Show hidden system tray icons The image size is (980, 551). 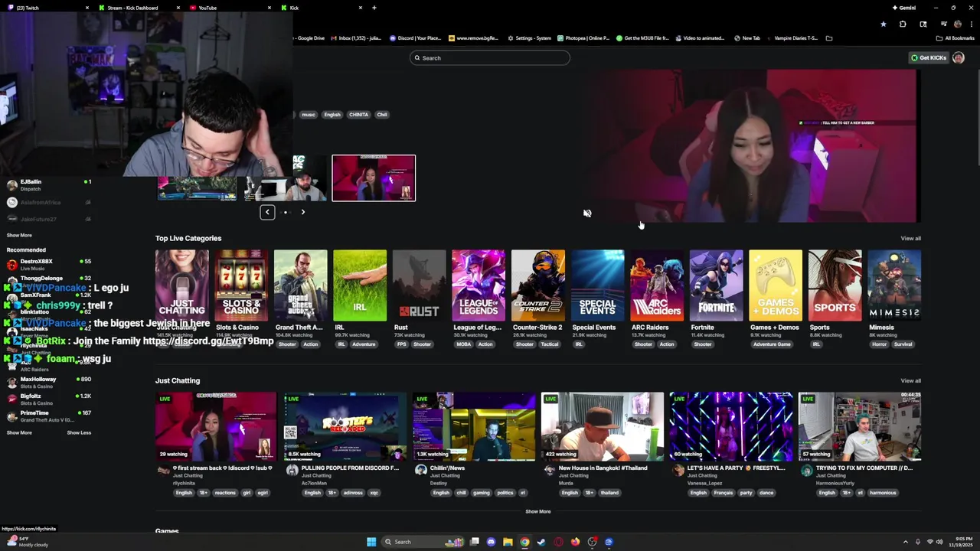click(905, 542)
